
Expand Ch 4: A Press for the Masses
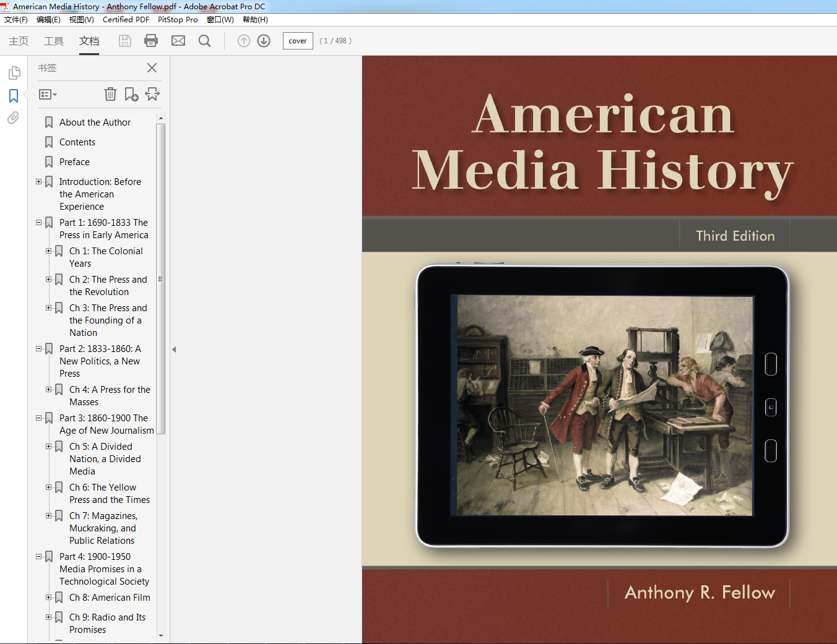[x=48, y=390]
